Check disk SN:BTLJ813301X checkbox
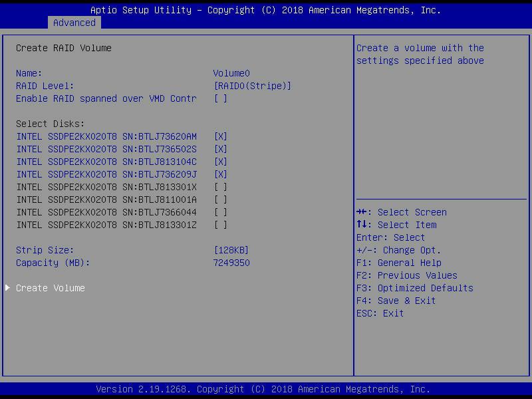The image size is (532, 399). click(x=221, y=187)
